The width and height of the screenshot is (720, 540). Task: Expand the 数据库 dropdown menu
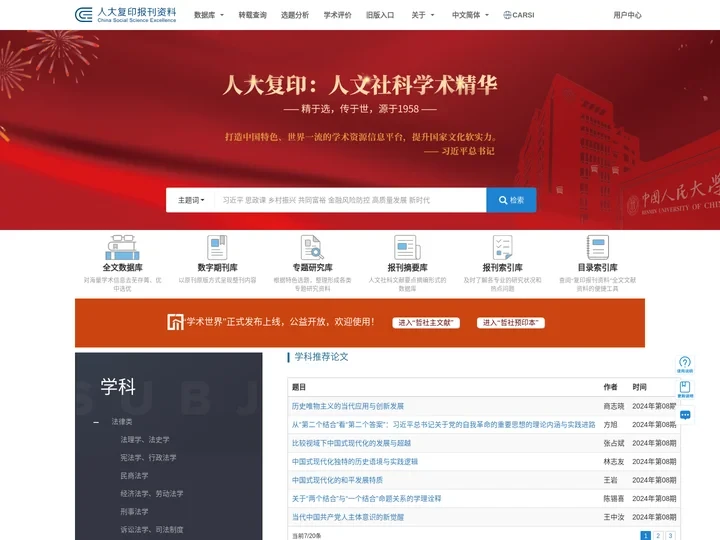click(x=209, y=15)
